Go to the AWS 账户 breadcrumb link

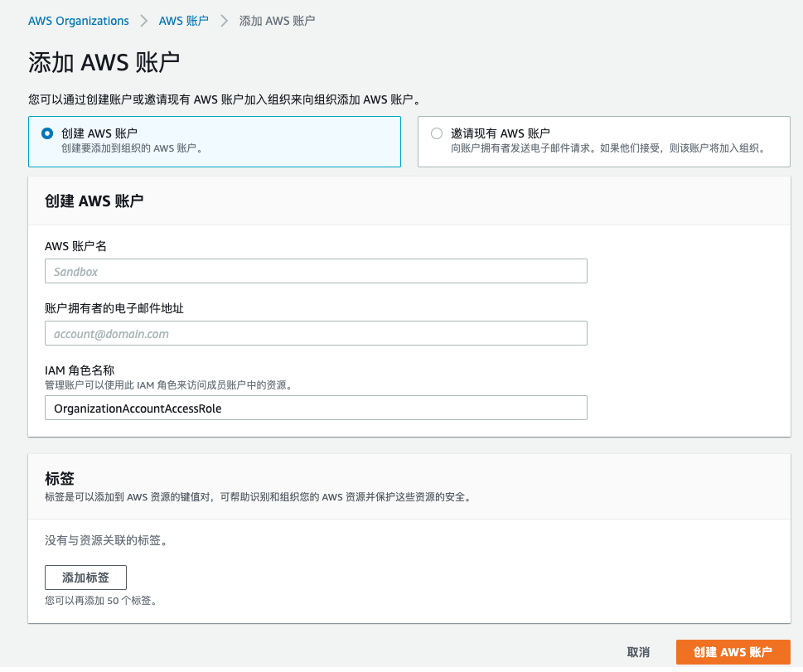coord(183,21)
